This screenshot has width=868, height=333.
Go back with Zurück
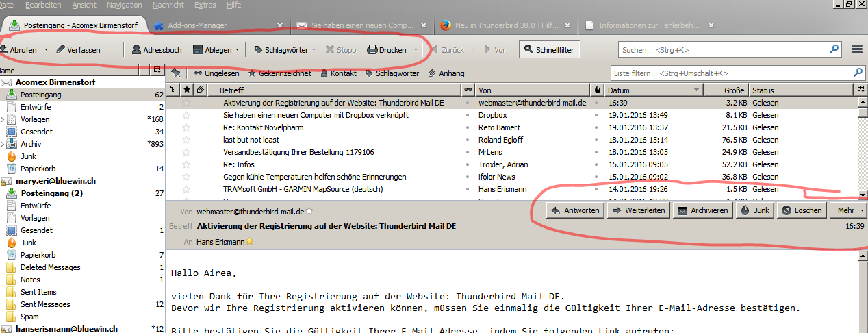tap(447, 49)
